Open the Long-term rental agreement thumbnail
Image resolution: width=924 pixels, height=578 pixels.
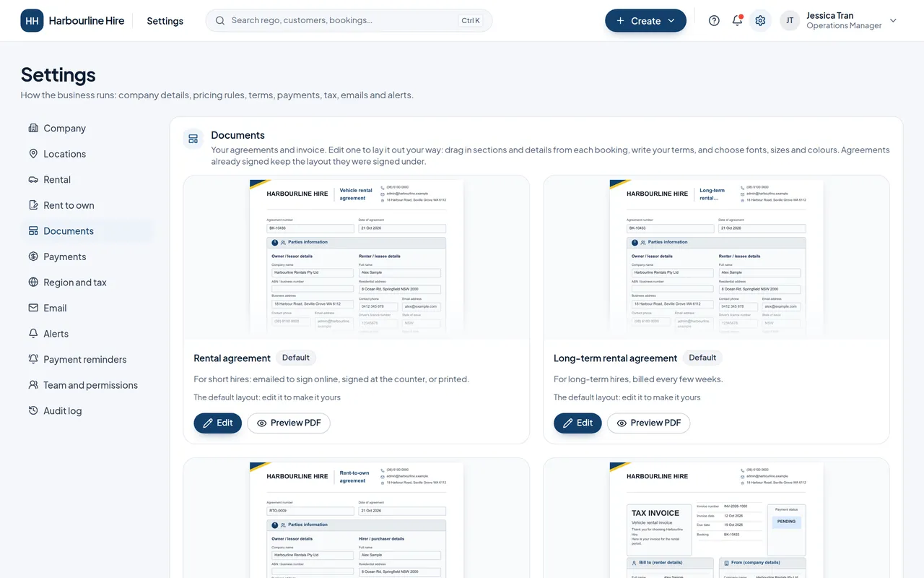[x=716, y=257]
